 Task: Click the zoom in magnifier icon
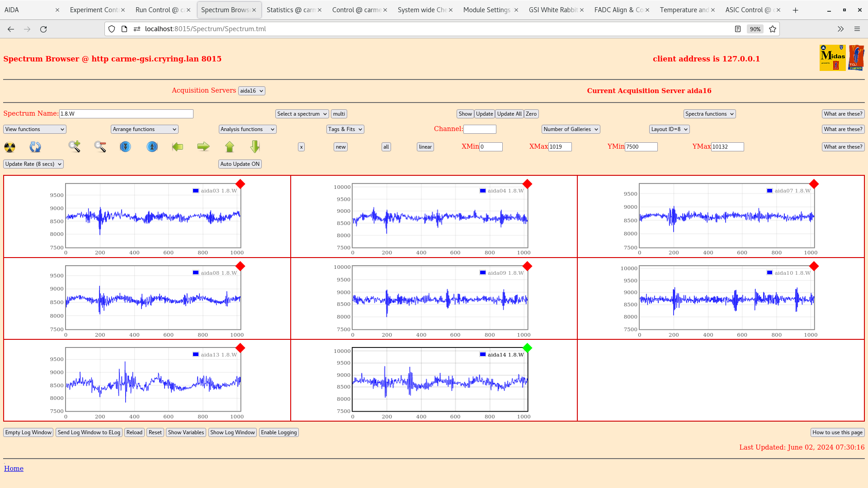click(x=75, y=146)
